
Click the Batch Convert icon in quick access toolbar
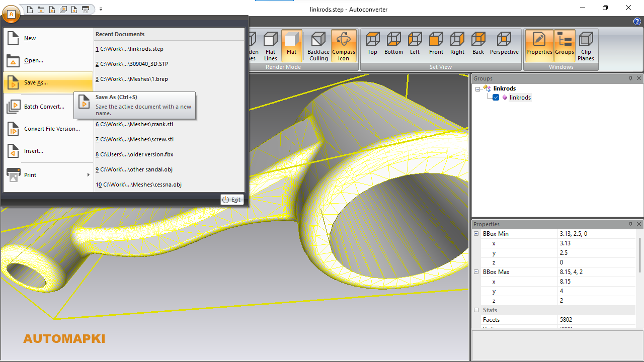[x=63, y=9]
